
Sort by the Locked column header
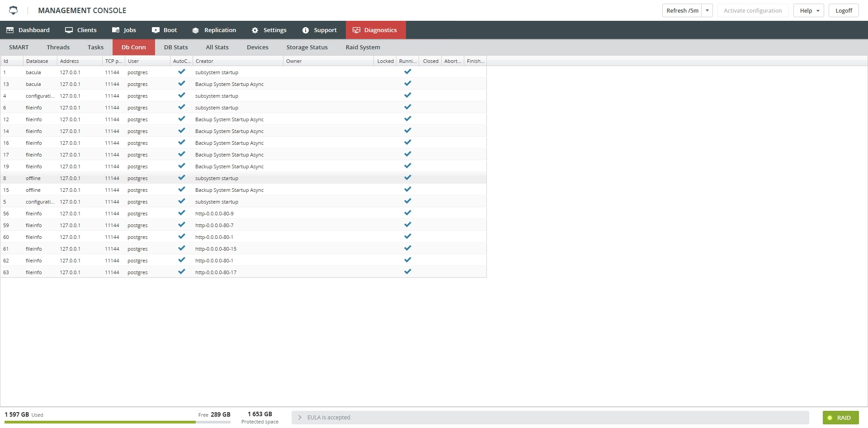(x=385, y=61)
